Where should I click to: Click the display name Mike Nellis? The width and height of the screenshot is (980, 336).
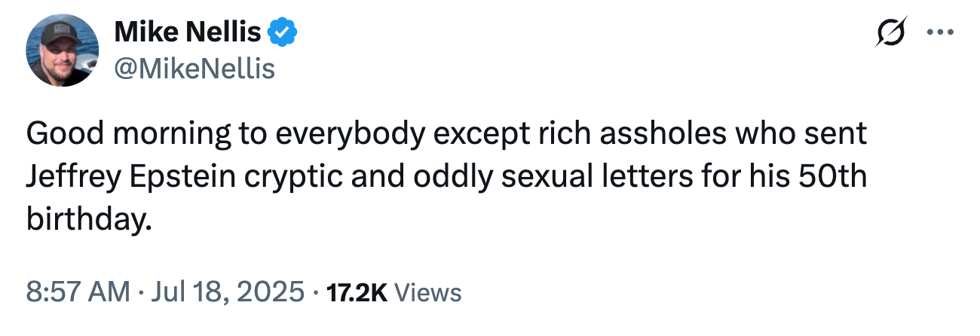(x=188, y=32)
